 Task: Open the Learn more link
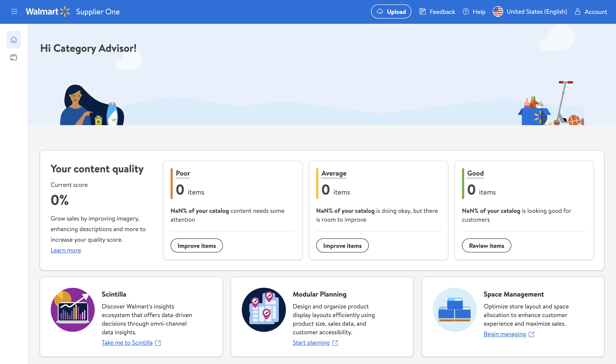pos(66,250)
